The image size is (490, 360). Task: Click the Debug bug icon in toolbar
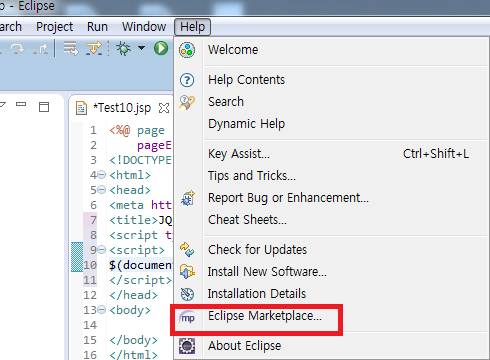tap(123, 48)
